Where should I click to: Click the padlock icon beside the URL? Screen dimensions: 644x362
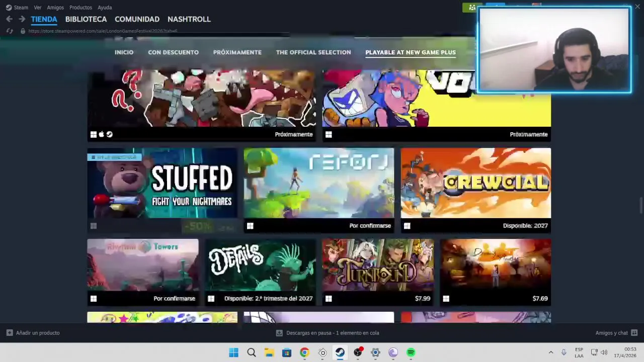[x=23, y=31]
